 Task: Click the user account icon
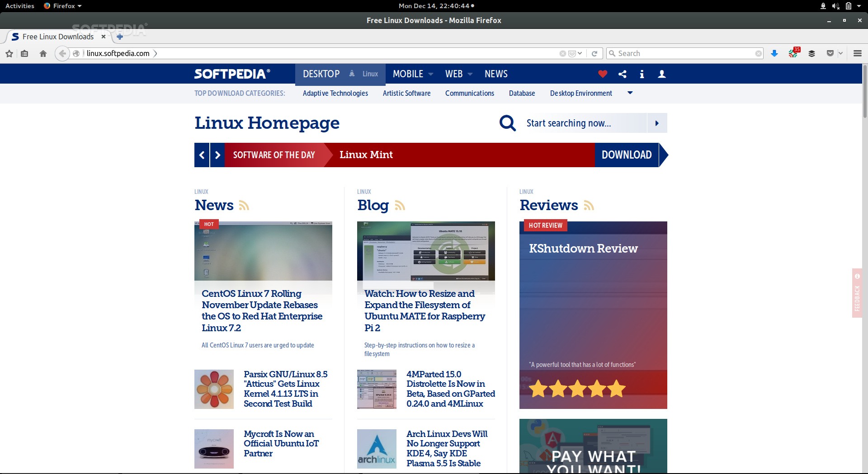[662, 74]
